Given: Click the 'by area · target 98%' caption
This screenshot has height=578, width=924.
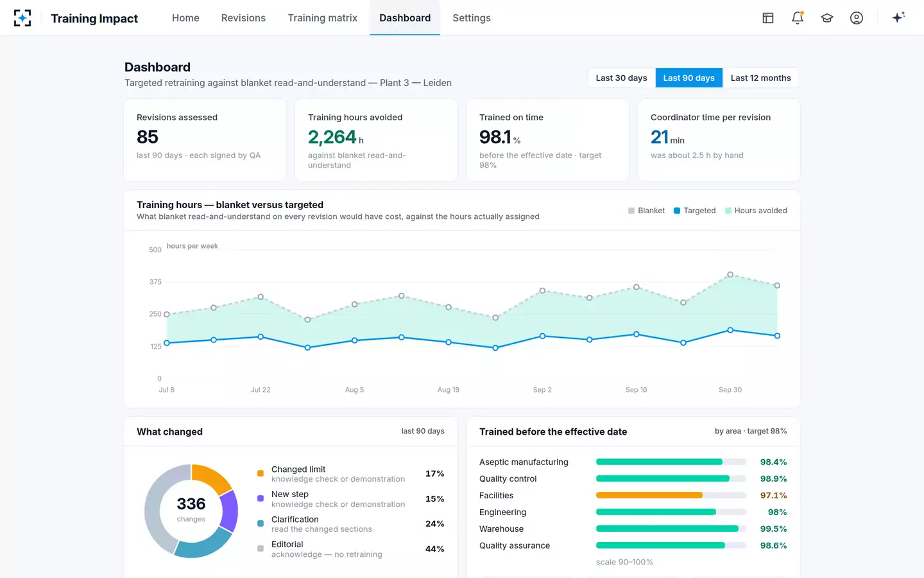Looking at the screenshot, I should 751,432.
